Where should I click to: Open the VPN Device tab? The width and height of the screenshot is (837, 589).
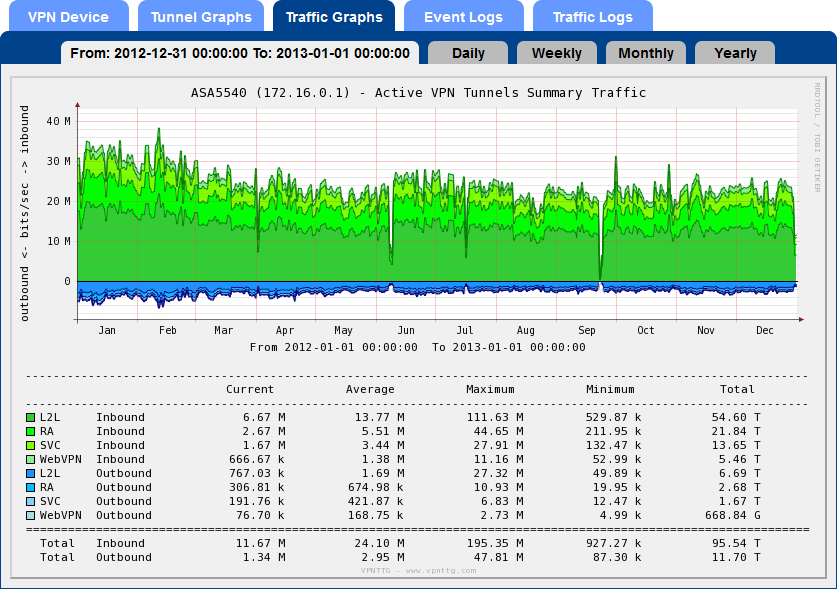[x=68, y=17]
